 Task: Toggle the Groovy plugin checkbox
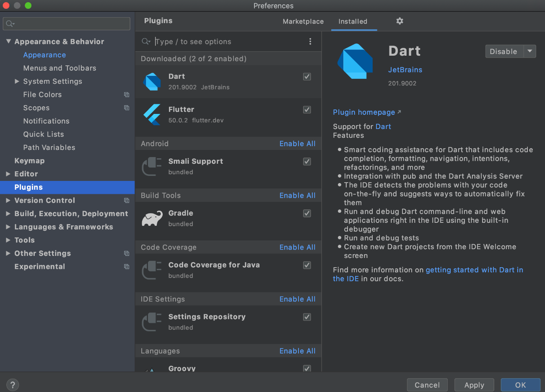(307, 368)
